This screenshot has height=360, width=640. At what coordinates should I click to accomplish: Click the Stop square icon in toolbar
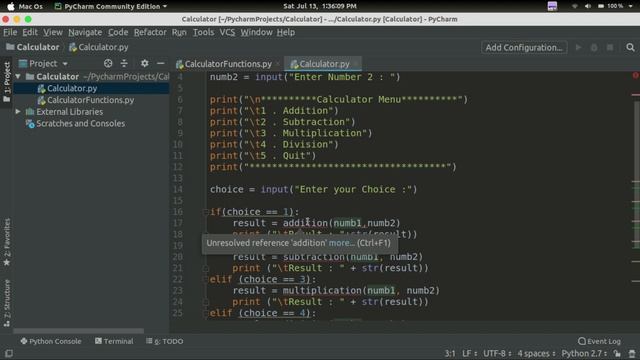610,47
